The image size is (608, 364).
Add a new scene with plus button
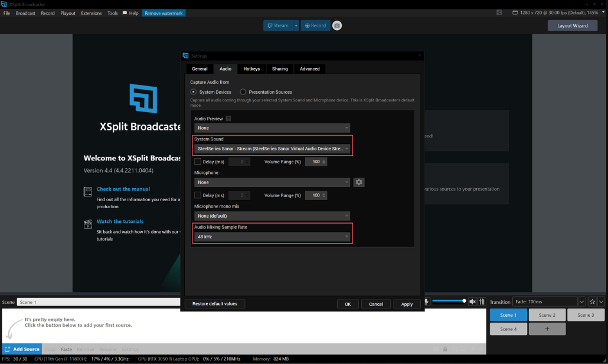[547, 329]
